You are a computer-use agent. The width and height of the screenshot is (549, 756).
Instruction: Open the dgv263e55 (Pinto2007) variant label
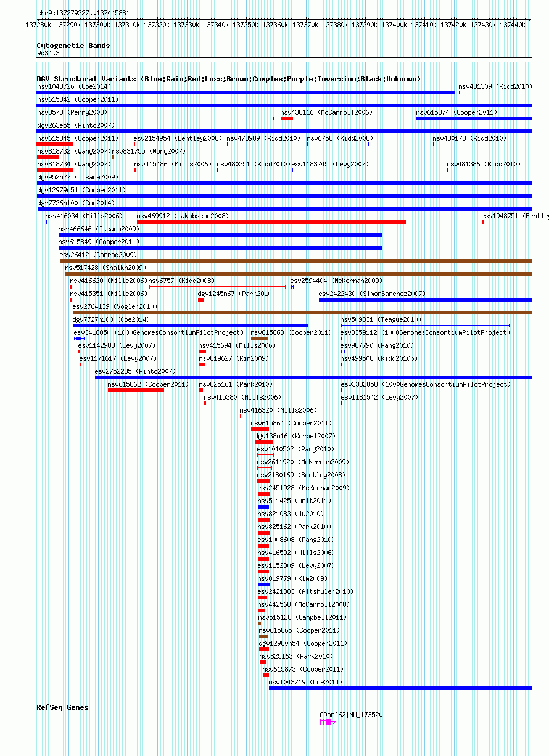tap(75, 125)
